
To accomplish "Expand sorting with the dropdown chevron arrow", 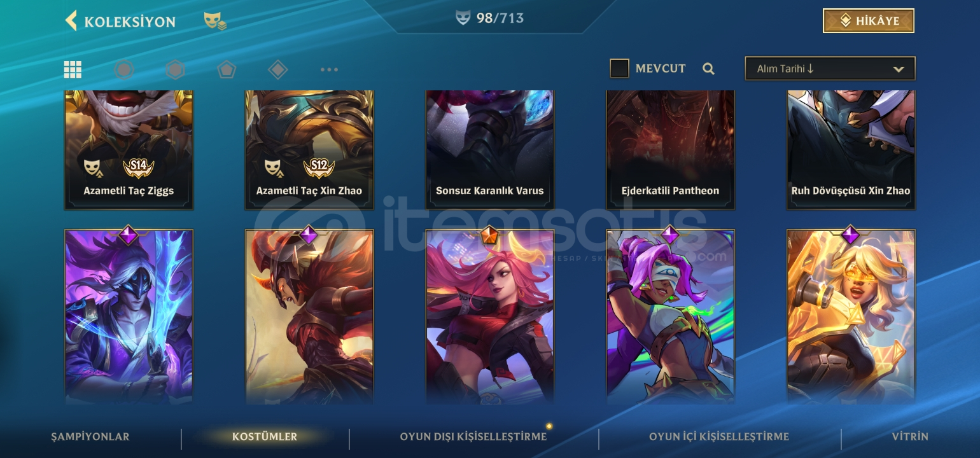I will pos(899,69).
